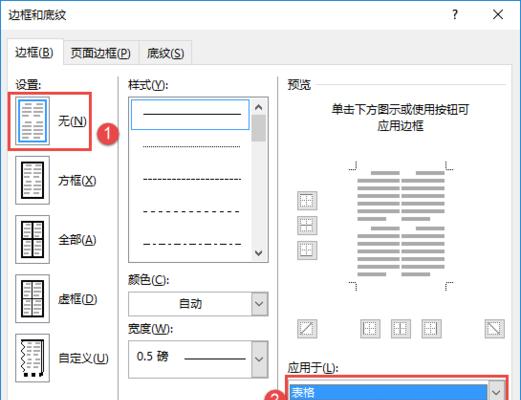The image size is (521, 400).
Task: Open the 颜色 color dropdown set to 自动
Action: tap(198, 304)
